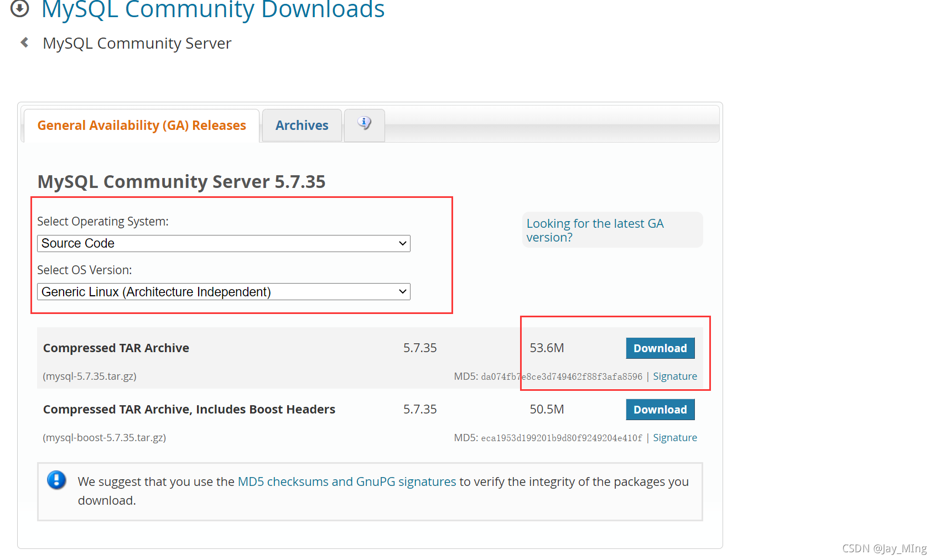Click version 5.7.35 in the Boost Headers row
This screenshot has height=560, width=935.
(x=420, y=409)
